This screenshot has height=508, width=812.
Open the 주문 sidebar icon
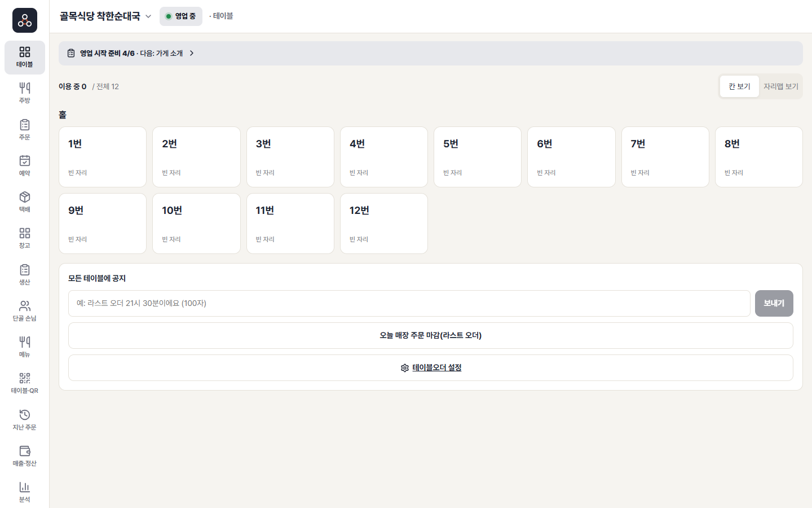[x=25, y=129]
